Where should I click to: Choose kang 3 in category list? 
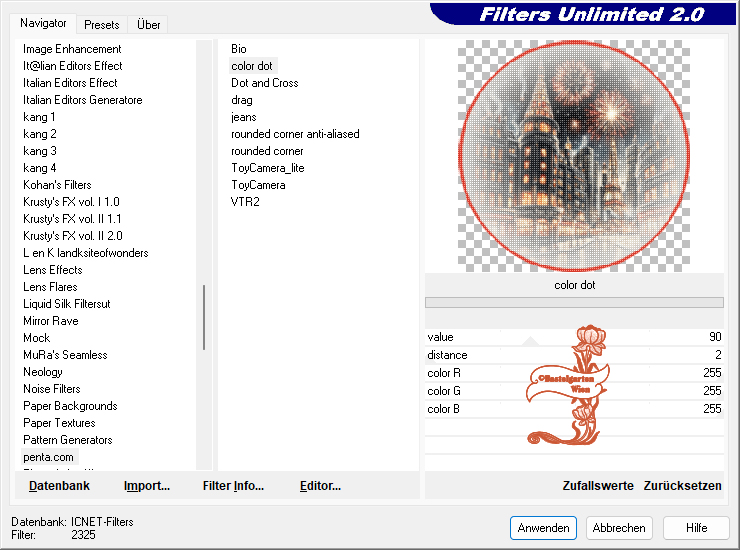[40, 151]
